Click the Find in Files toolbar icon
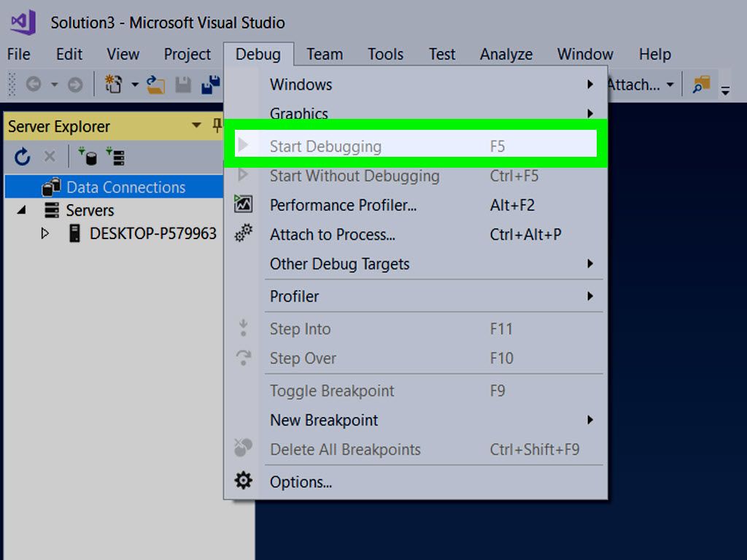Screen dimensions: 747x560 tap(701, 85)
